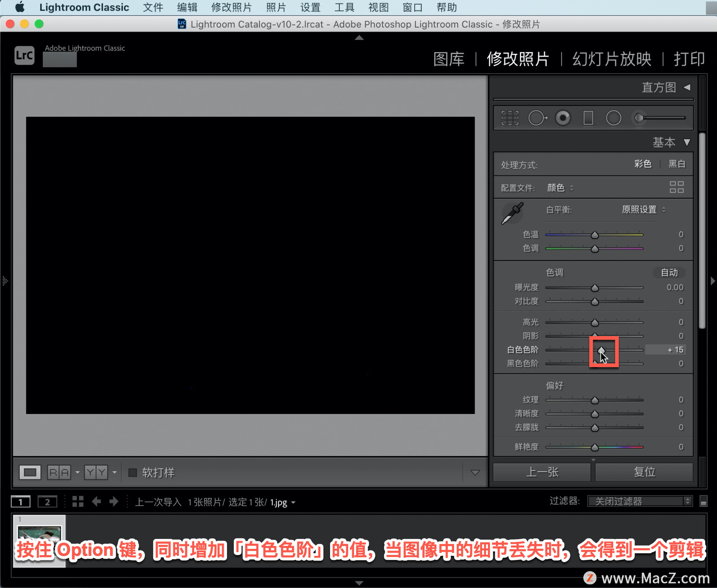Open the Apple menu
717x588 pixels.
coord(20,7)
